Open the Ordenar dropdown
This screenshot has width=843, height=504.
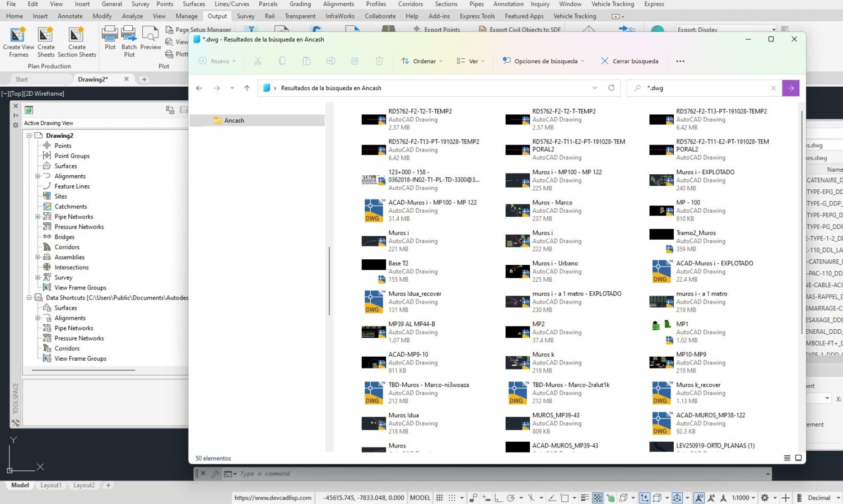click(x=422, y=61)
